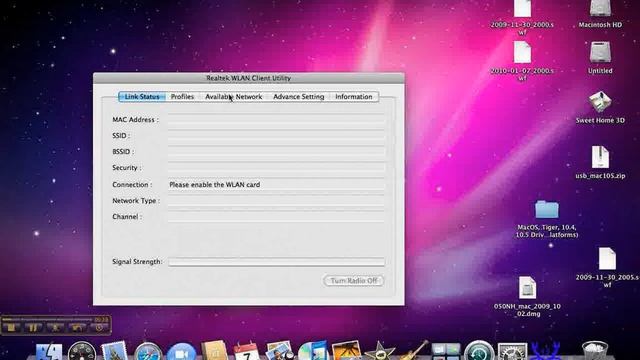The width and height of the screenshot is (640, 360).
Task: Click the Signal Strength bar
Action: pyautogui.click(x=276, y=262)
